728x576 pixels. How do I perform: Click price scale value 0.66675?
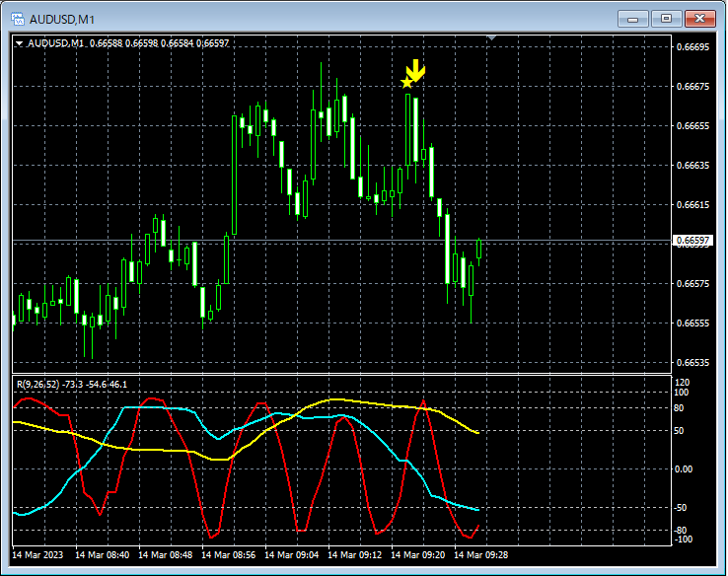pos(692,87)
